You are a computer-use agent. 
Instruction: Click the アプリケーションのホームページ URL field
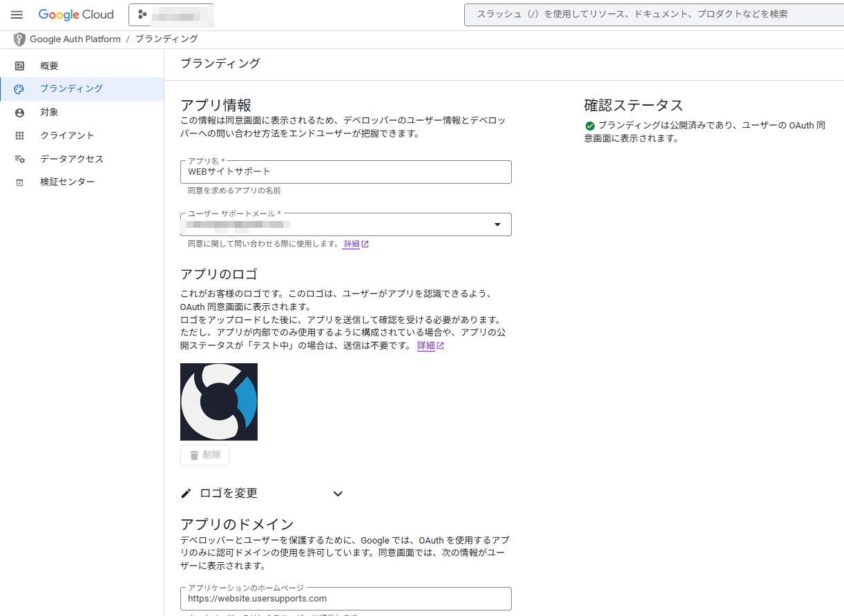pyautogui.click(x=346, y=599)
